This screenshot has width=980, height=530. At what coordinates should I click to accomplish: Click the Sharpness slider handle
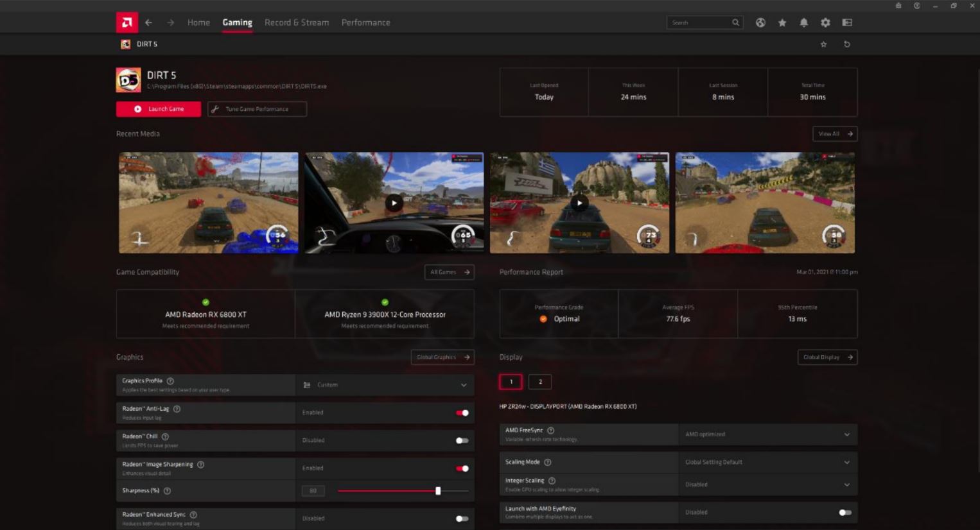[x=438, y=491]
